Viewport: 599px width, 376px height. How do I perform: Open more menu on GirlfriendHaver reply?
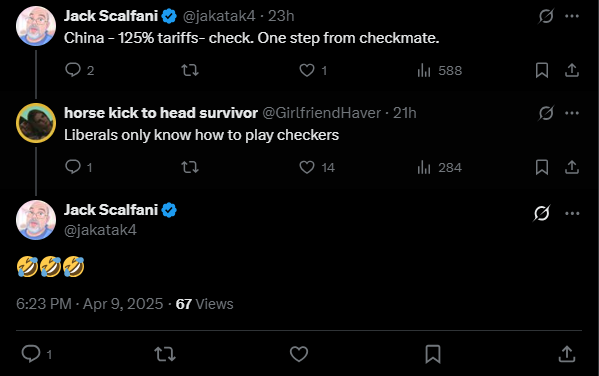click(572, 113)
